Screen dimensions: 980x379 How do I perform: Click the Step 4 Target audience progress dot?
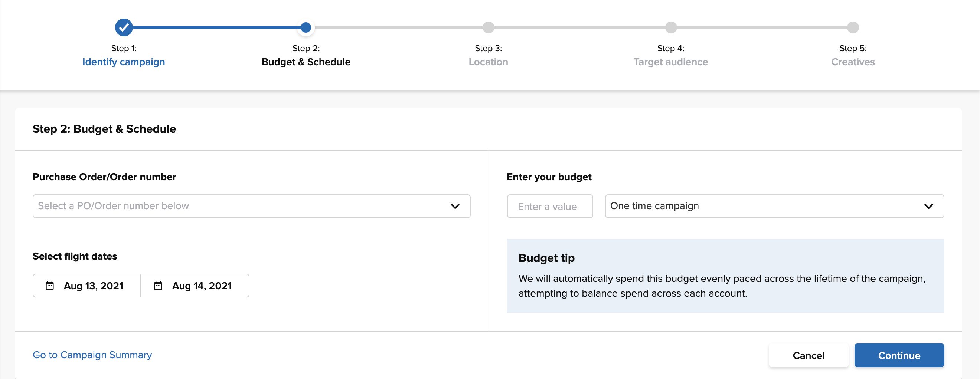pyautogui.click(x=671, y=27)
